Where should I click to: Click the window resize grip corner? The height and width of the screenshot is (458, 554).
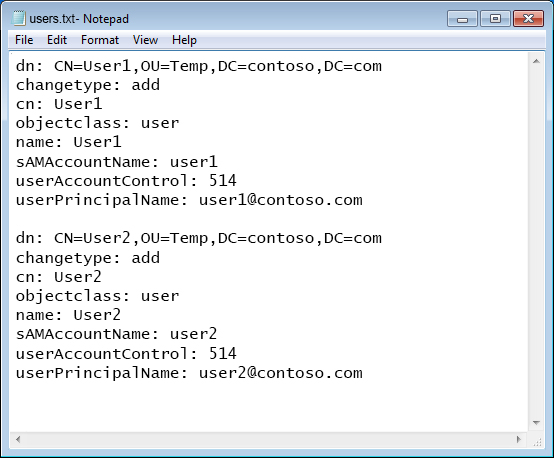[x=537, y=440]
